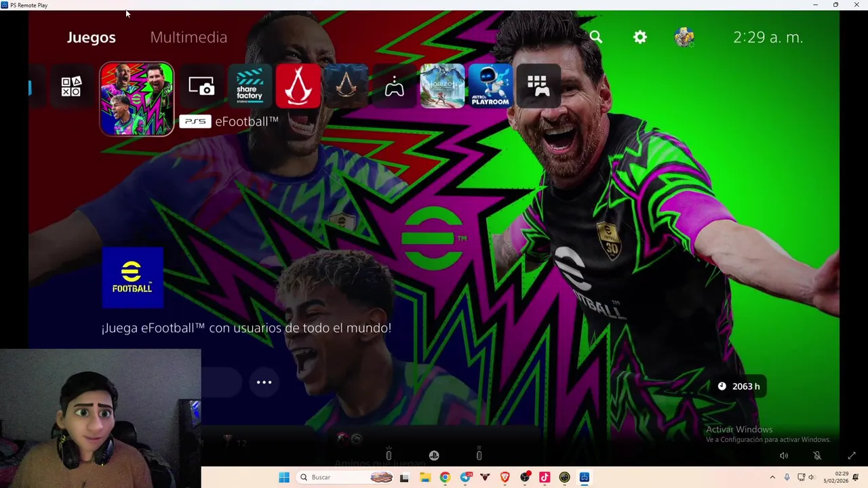The height and width of the screenshot is (488, 868).
Task: Click the Buscar taskbar search box
Action: tap(347, 477)
